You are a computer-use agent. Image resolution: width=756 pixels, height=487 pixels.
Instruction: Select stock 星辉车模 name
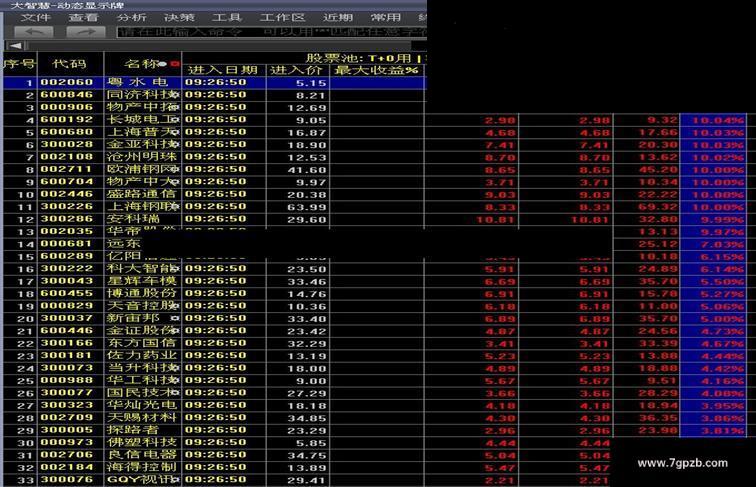click(x=142, y=281)
